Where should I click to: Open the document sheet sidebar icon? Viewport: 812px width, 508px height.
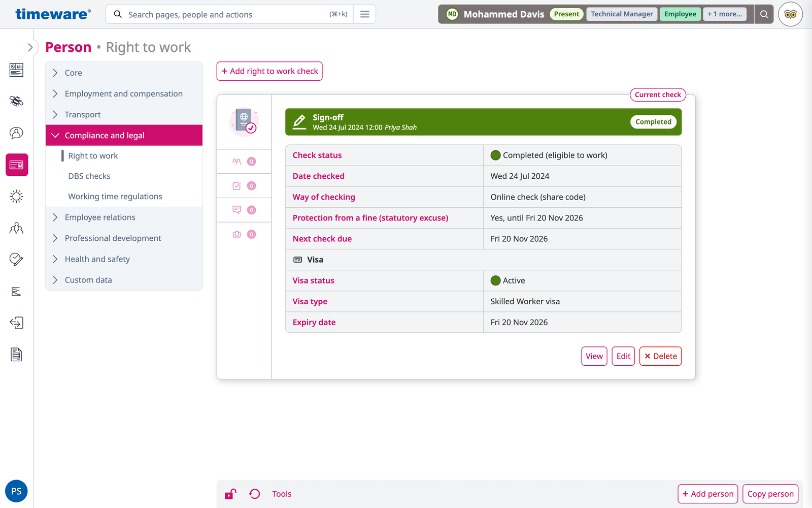click(x=16, y=355)
